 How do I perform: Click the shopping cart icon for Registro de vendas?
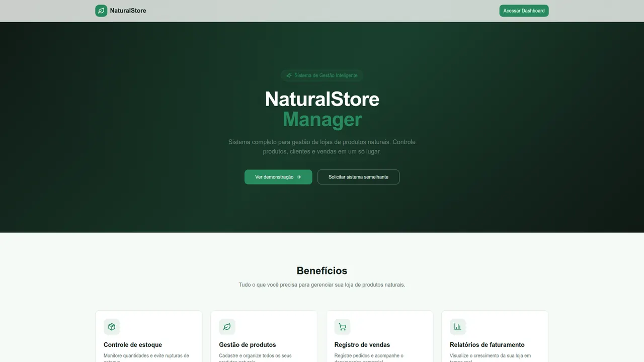[x=342, y=327]
